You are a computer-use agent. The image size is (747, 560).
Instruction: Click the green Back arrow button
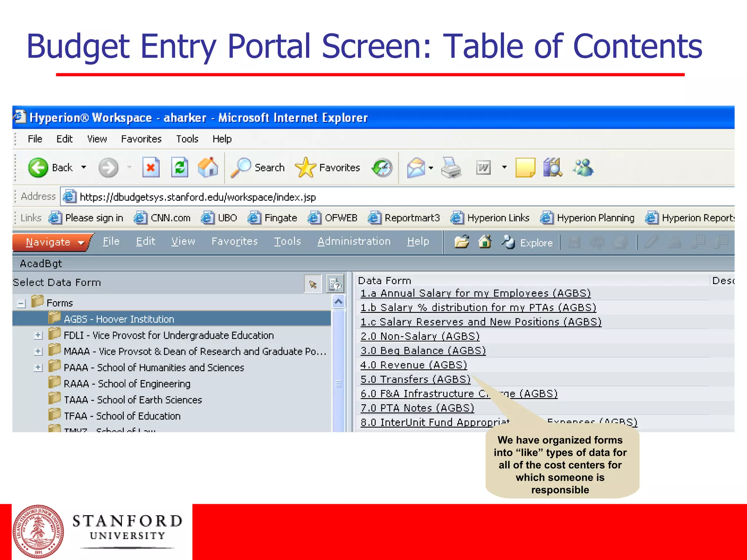[x=38, y=168]
